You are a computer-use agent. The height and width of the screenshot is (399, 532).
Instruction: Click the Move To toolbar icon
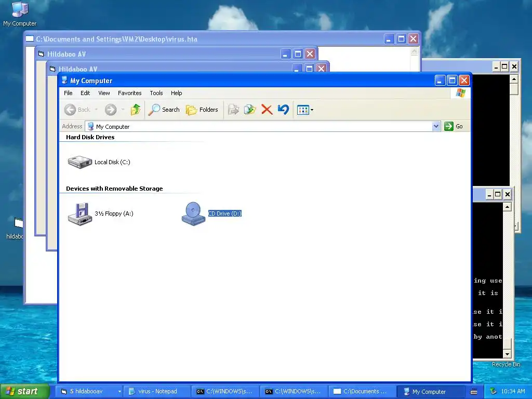(233, 110)
